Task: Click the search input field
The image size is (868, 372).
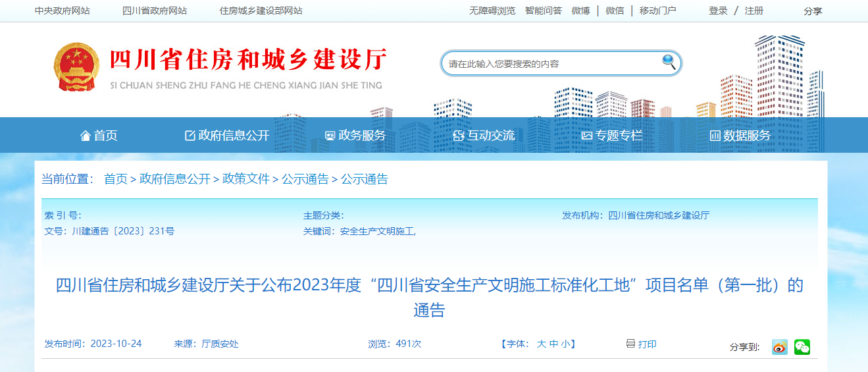Action: click(553, 64)
